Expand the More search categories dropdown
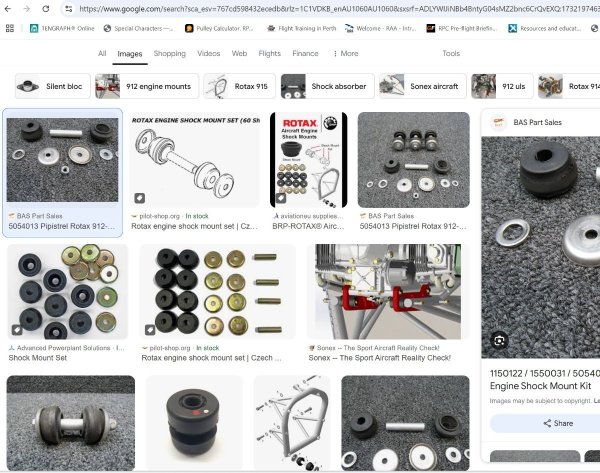This screenshot has width=600, height=473. pos(345,53)
